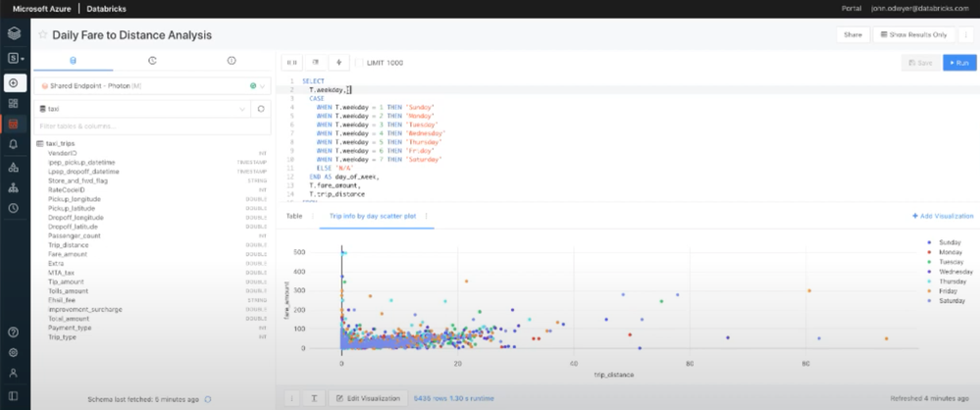Click the Save button

pyautogui.click(x=920, y=63)
